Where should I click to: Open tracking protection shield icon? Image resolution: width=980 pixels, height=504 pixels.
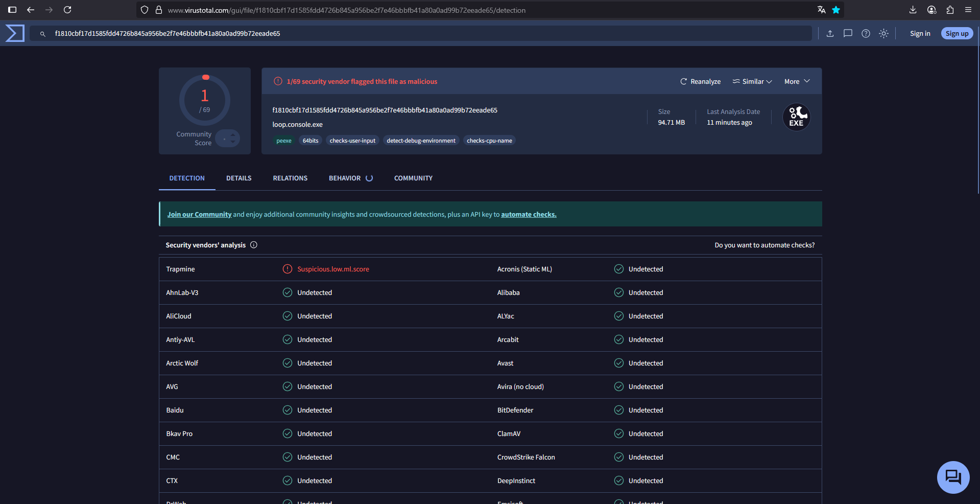[145, 10]
